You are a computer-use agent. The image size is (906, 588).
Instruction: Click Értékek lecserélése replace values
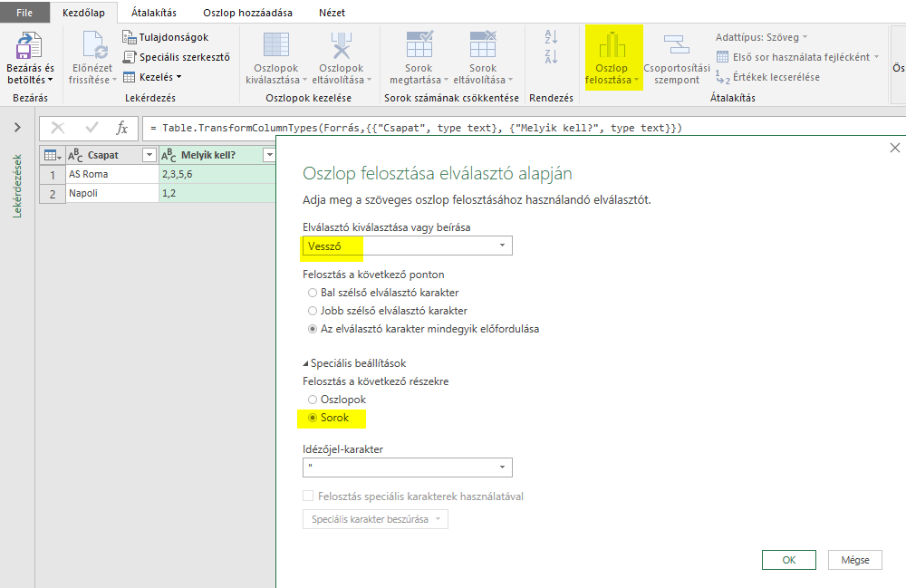click(x=768, y=77)
